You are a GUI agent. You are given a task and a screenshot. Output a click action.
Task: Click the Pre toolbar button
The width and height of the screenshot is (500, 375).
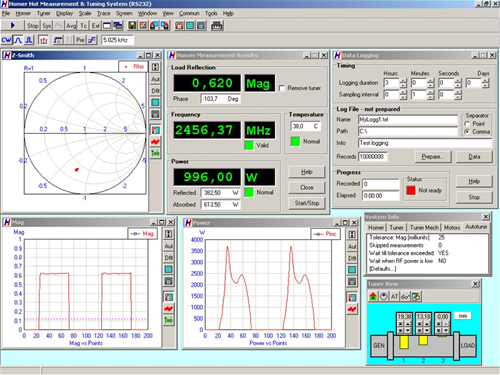pyautogui.click(x=80, y=40)
